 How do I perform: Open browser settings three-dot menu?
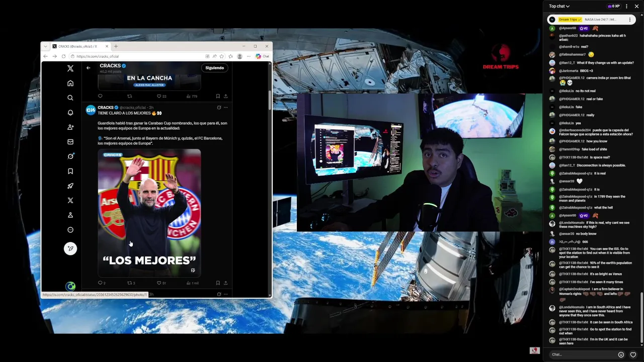point(248,56)
